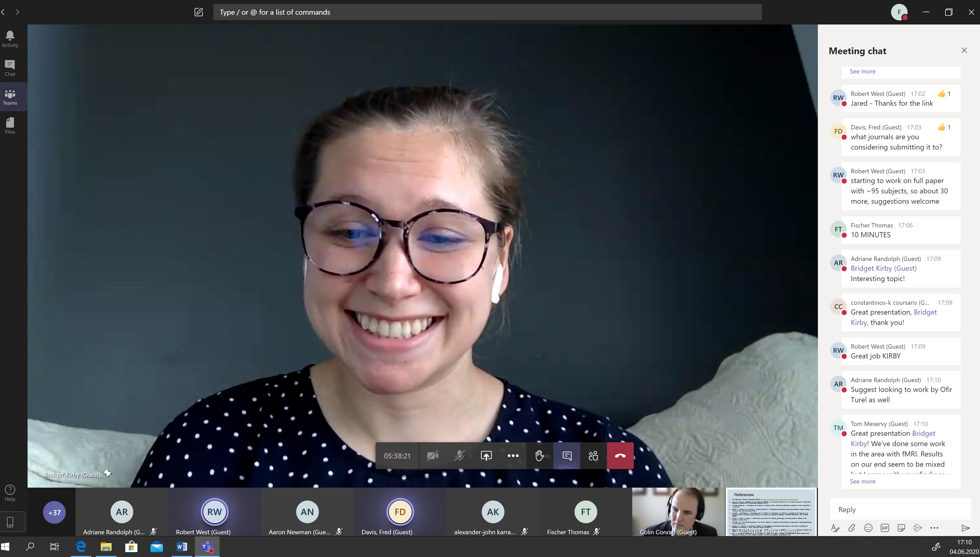Open the Activity tab

(x=10, y=39)
